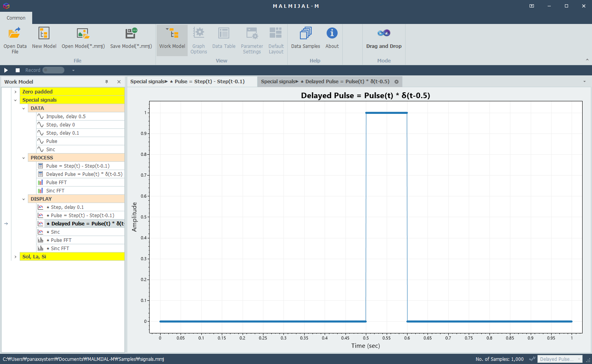
Task: Collapse the DISPLAY section
Action: [x=24, y=199]
